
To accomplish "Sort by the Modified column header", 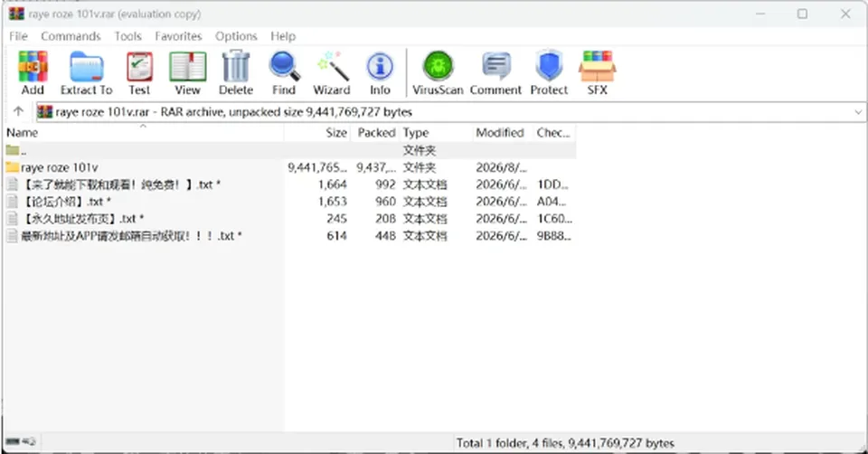I will [502, 133].
